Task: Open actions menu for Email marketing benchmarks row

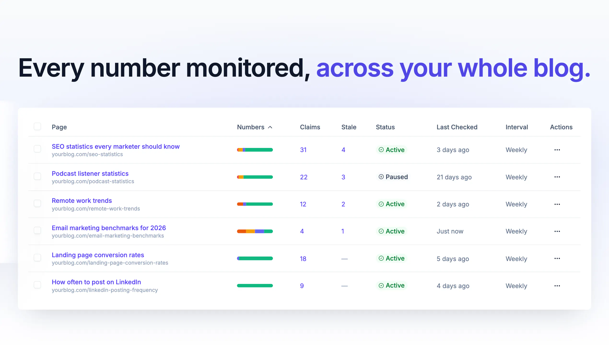Action: coord(557,231)
